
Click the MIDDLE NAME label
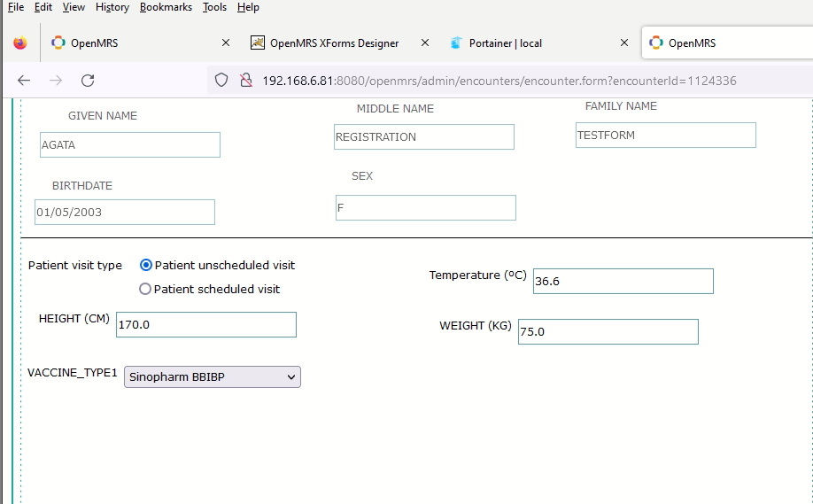point(395,108)
